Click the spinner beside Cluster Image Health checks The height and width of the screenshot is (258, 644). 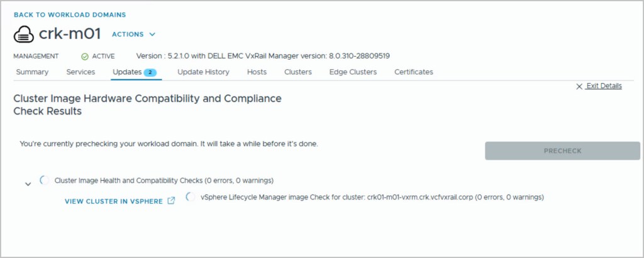coord(45,181)
